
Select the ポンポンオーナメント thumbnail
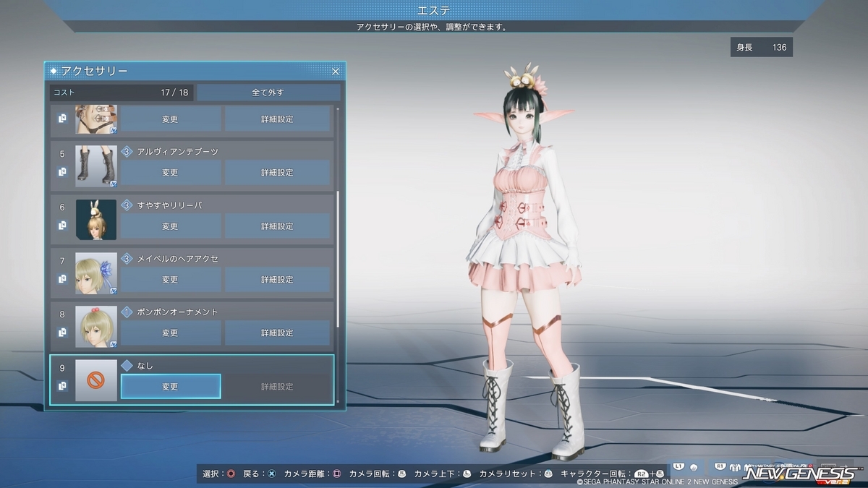coord(96,327)
